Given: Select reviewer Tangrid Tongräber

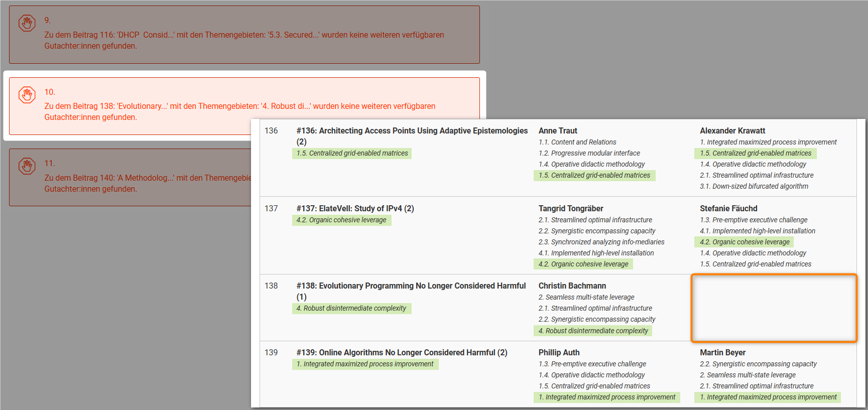Looking at the screenshot, I should pyautogui.click(x=571, y=209).
